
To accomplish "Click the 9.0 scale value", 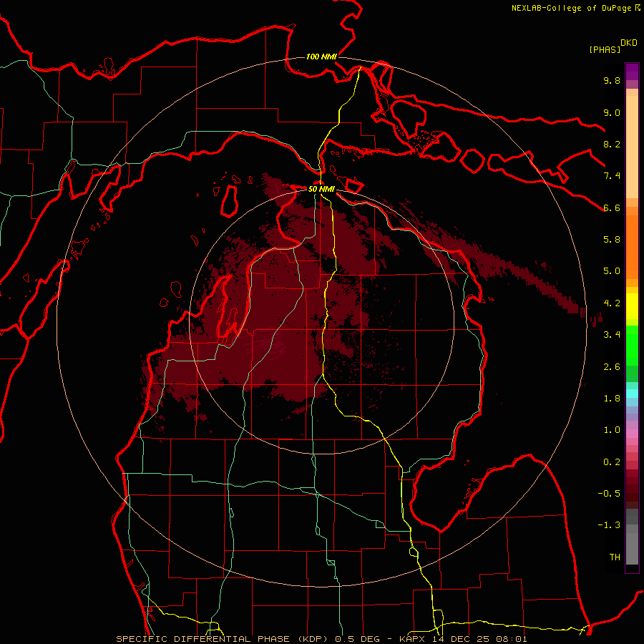I will [612, 112].
